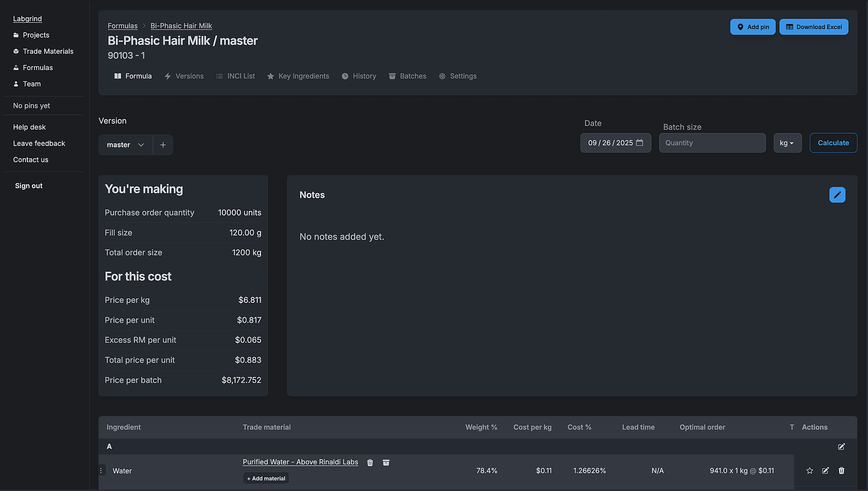Open the Batches tab
The height and width of the screenshot is (491, 868).
click(x=407, y=76)
